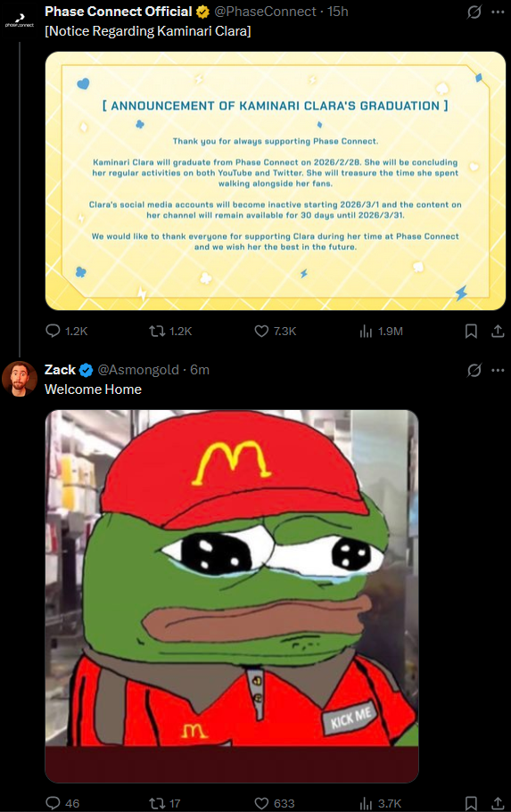Expand more options menu on Zack's reply

click(498, 370)
